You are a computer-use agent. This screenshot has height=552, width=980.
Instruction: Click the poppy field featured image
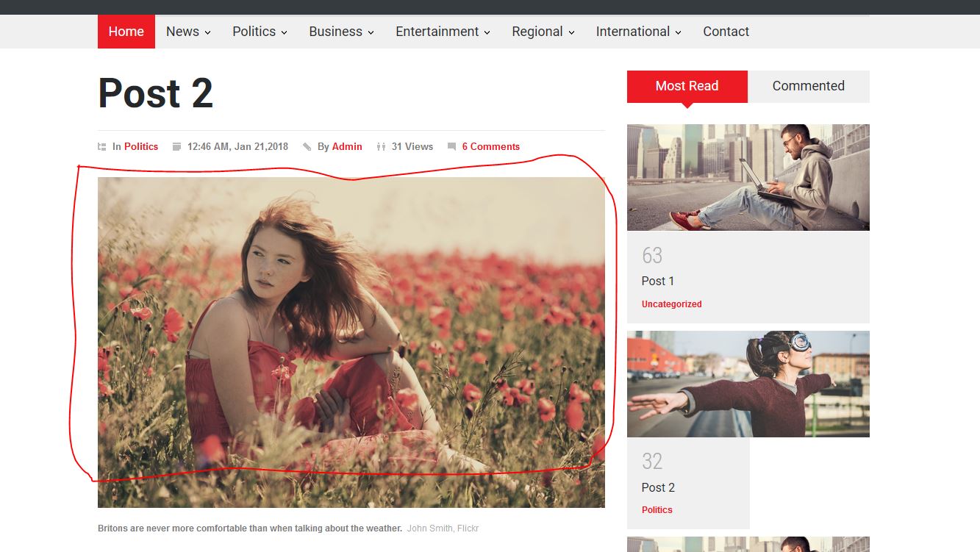[351, 343]
